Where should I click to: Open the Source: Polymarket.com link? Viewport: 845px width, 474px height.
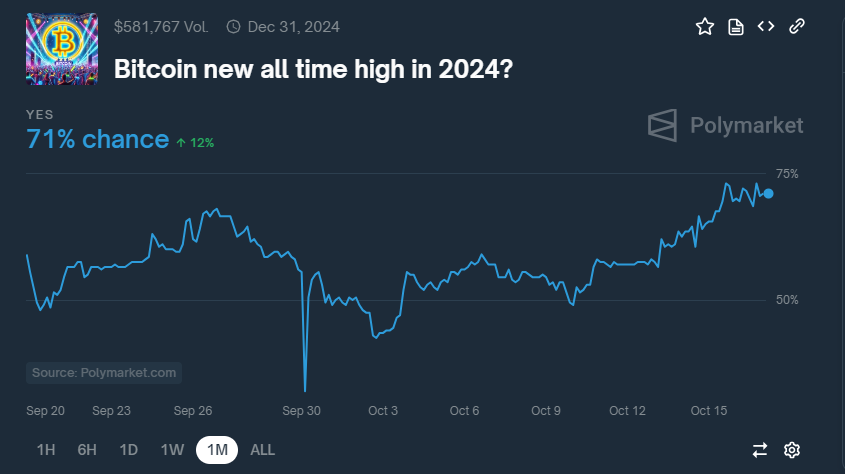pyautogui.click(x=104, y=373)
